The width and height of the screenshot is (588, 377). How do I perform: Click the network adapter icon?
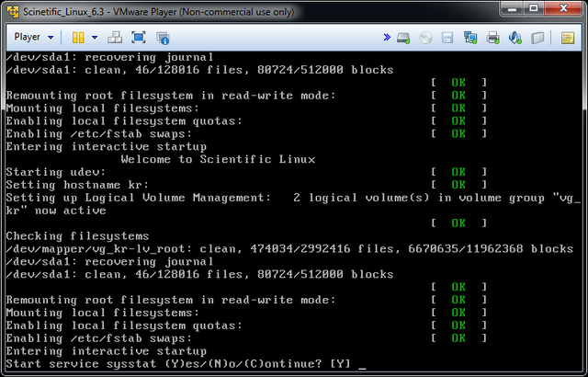[470, 38]
